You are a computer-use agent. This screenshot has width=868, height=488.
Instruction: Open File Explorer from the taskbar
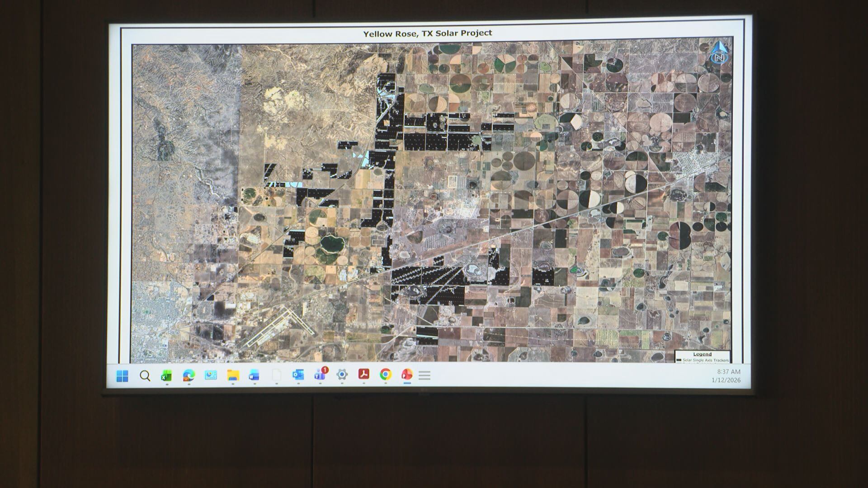pos(233,376)
